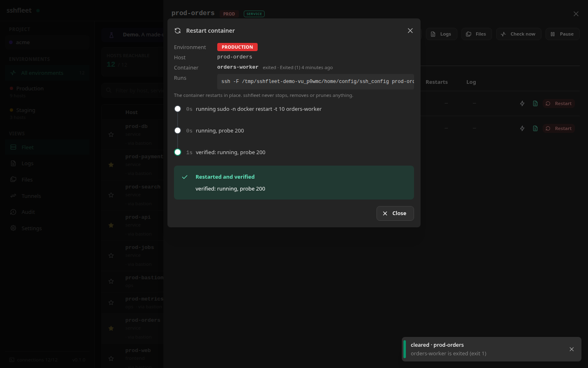The height and width of the screenshot is (368, 588).
Task: Pause monitoring with the Pause button
Action: 562,34
